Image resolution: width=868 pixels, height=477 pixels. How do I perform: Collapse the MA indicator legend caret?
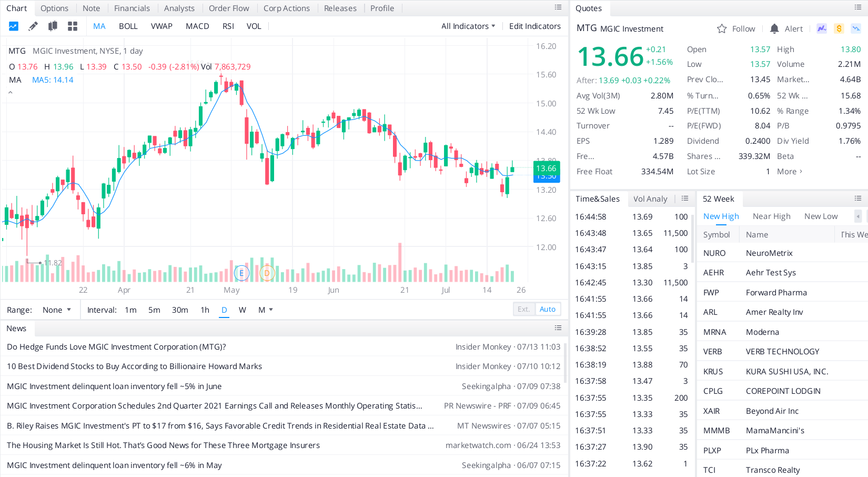pos(10,93)
